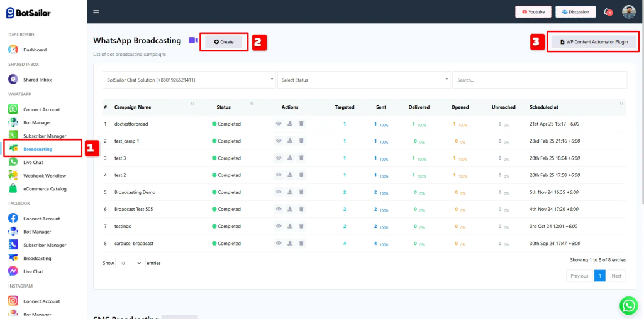The height and width of the screenshot is (319, 644).
Task: Open Shared Inbox in the sidebar
Action: (37, 80)
